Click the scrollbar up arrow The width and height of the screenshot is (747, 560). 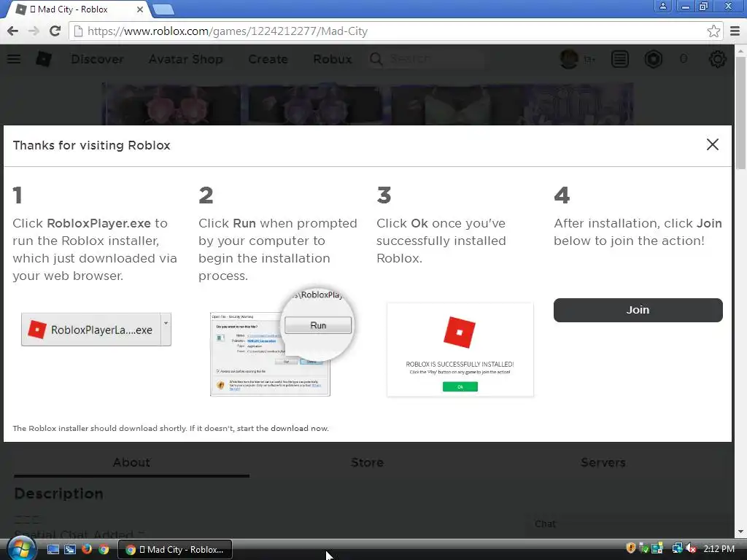[x=740, y=50]
